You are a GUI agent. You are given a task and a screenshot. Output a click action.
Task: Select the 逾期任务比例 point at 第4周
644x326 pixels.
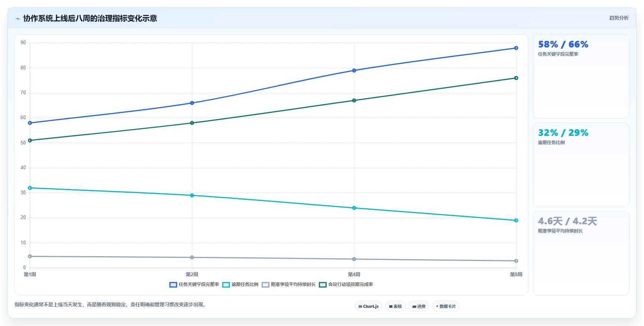(354, 208)
